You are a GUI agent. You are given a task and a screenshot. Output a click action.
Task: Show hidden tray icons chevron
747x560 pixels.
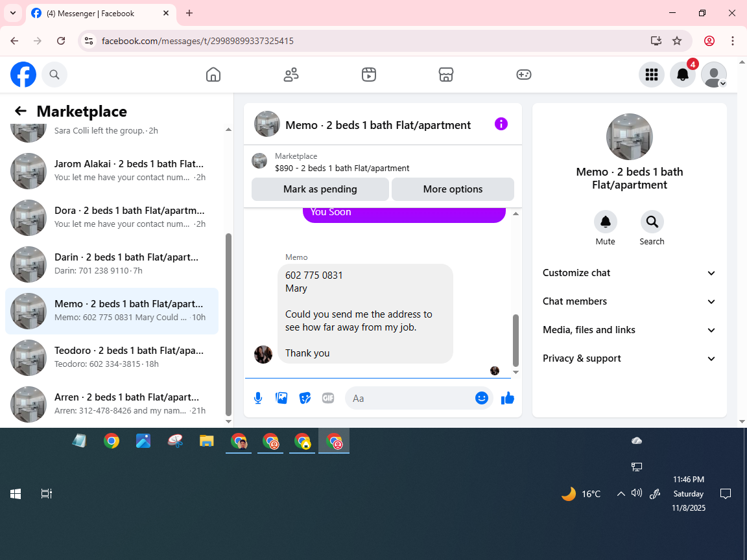click(621, 494)
